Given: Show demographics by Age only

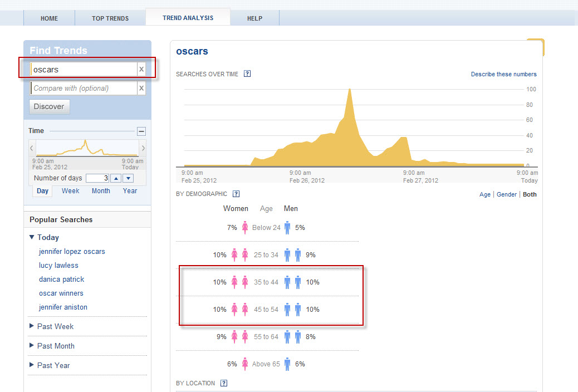Looking at the screenshot, I should 485,194.
